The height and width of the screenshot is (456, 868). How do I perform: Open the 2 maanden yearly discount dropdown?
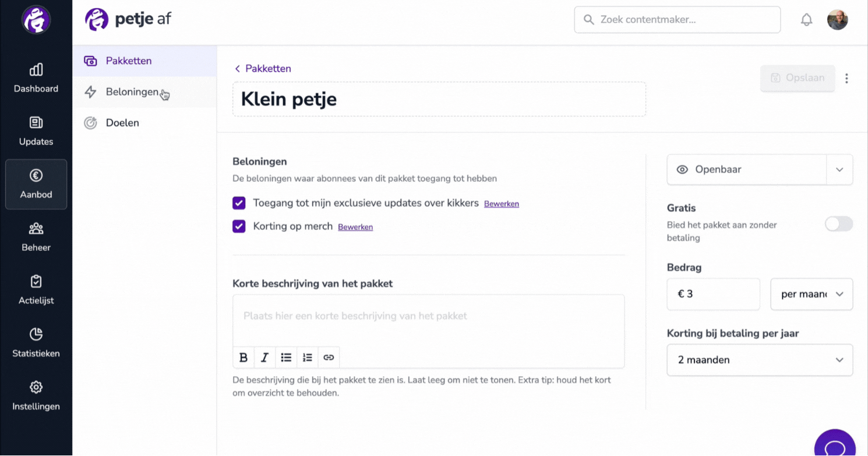760,360
